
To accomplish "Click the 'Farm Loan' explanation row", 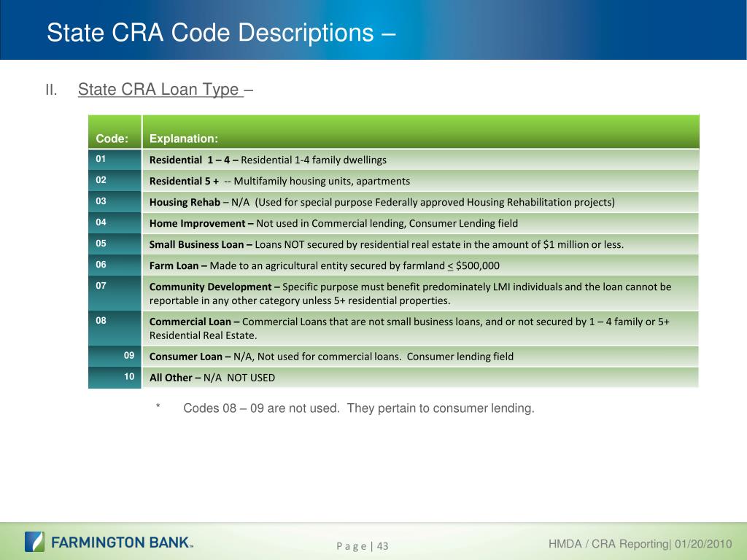I will (x=421, y=265).
